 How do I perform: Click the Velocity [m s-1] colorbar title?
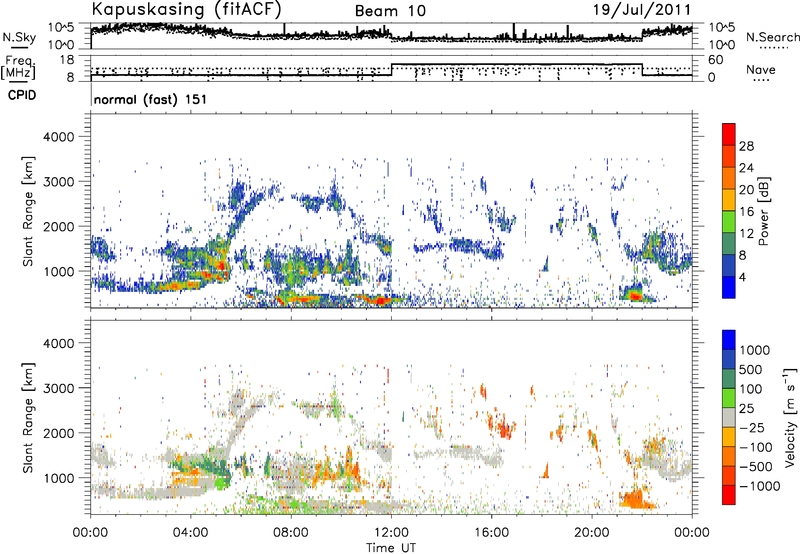tap(790, 416)
